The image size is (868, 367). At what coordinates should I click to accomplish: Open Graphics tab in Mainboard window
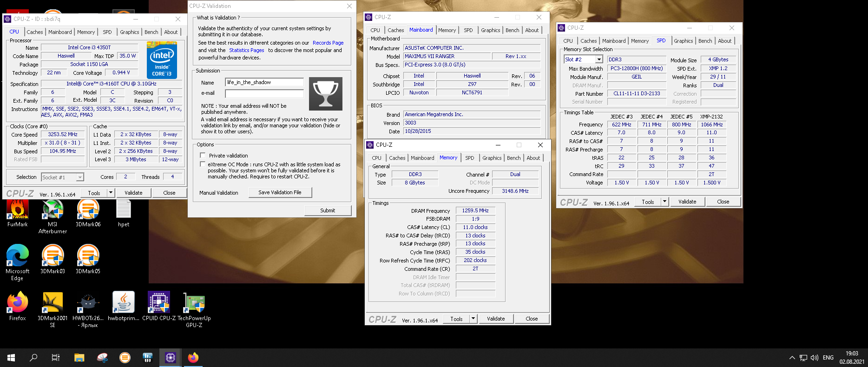click(x=491, y=30)
